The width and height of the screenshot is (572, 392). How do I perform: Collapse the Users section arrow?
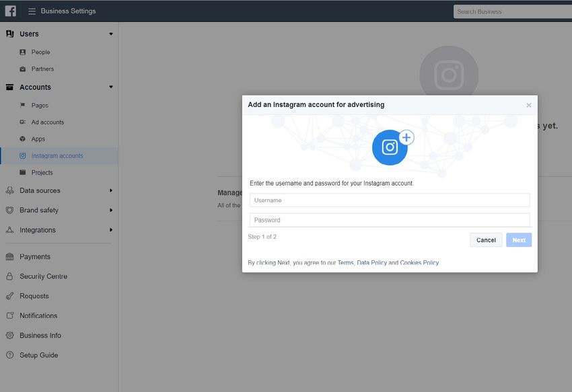tap(111, 34)
